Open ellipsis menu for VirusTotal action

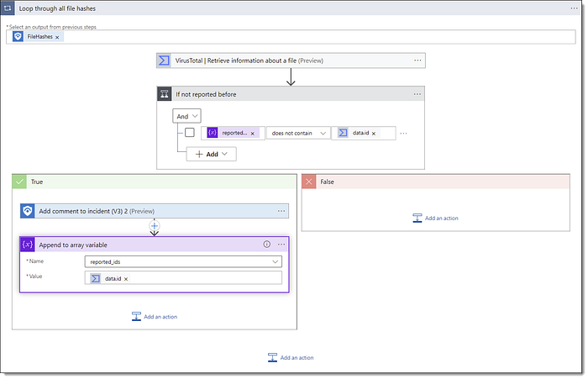click(x=417, y=61)
